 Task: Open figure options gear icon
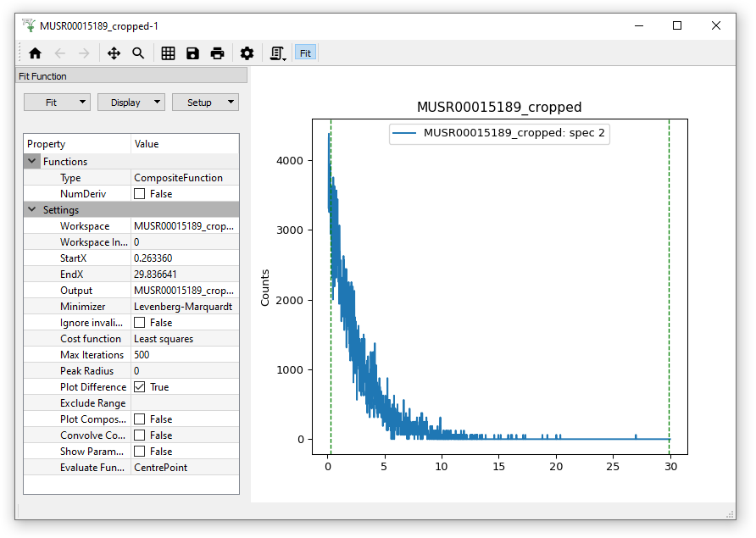(x=247, y=53)
